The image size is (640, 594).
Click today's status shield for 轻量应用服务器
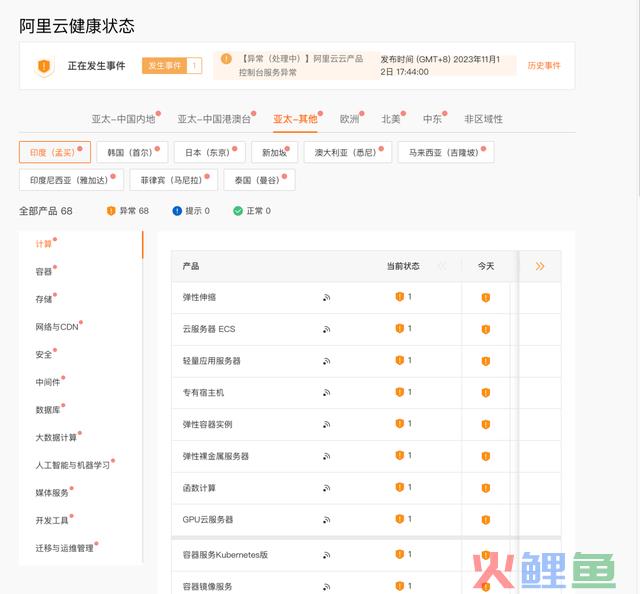click(486, 361)
